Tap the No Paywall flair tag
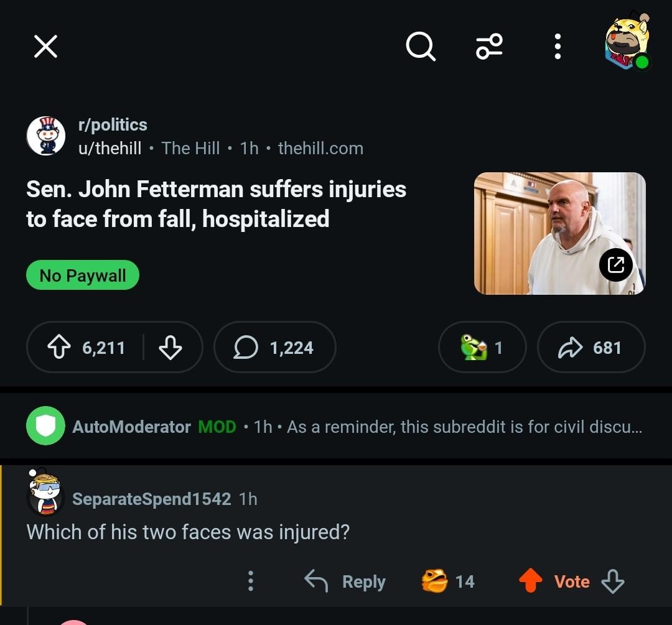 (83, 275)
